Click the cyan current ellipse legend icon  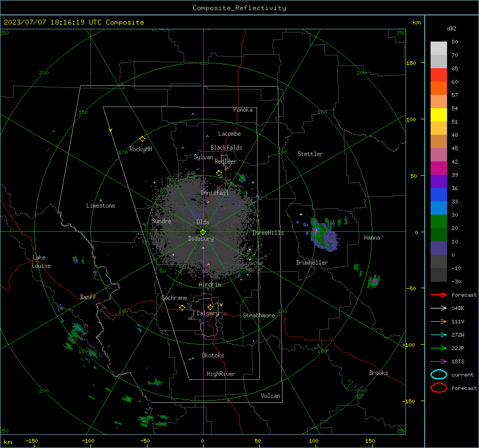[439, 374]
